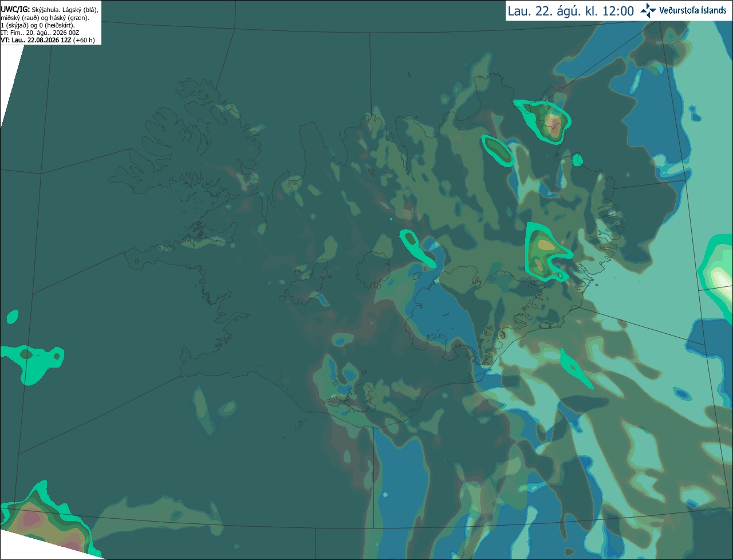Viewport: 733px width, 560px height.
Task: Click the Veðurstofa Íslands logo icon
Action: click(648, 10)
